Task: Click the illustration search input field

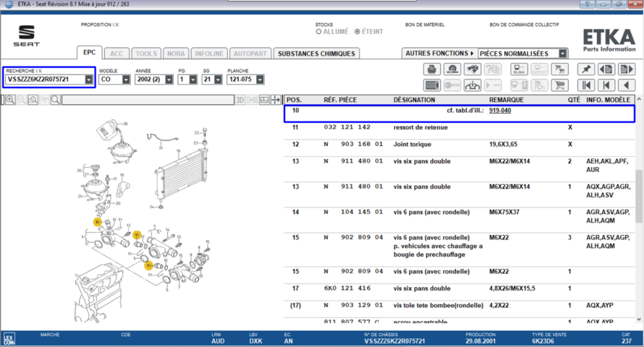Action: coord(148,100)
